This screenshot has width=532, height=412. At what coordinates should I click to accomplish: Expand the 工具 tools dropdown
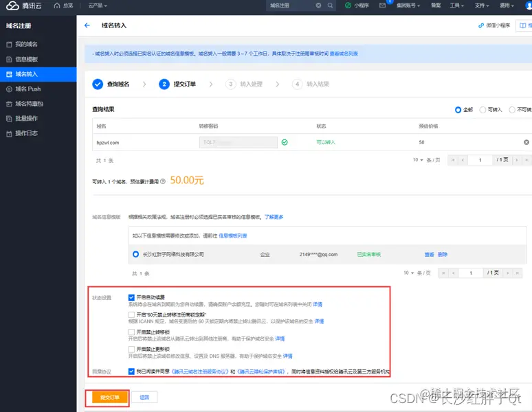click(x=456, y=5)
